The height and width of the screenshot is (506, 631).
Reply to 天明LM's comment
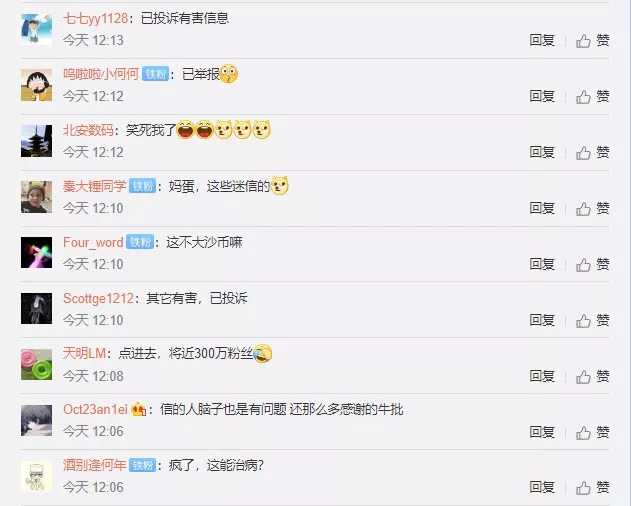[542, 376]
